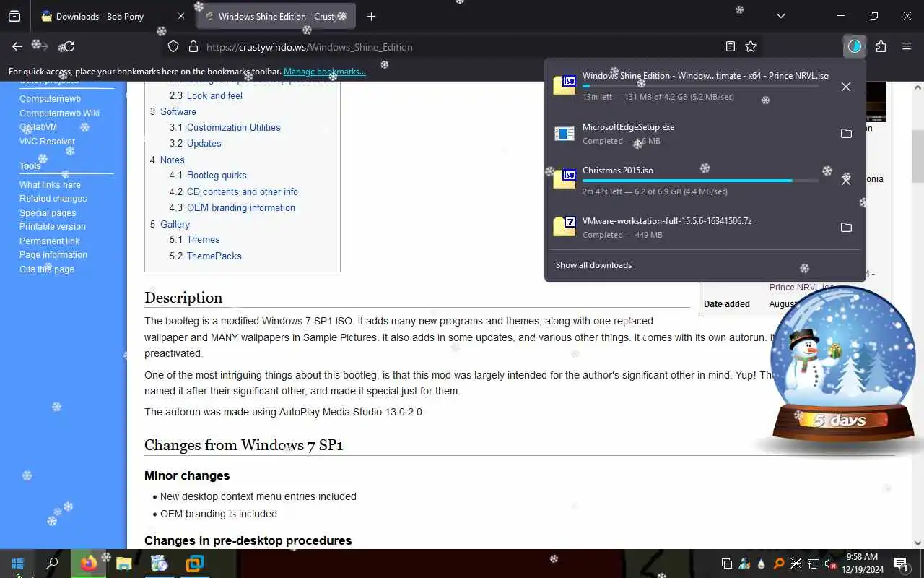The width and height of the screenshot is (924, 578).
Task: Jump to 3.2 Updates section
Action: pyautogui.click(x=196, y=143)
